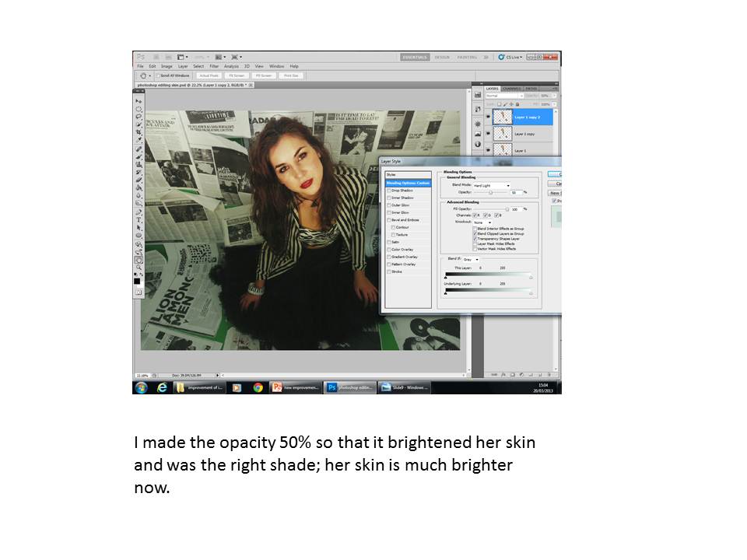The height and width of the screenshot is (560, 747).
Task: Toggle Blend Interior Effects as Group
Action: click(475, 229)
